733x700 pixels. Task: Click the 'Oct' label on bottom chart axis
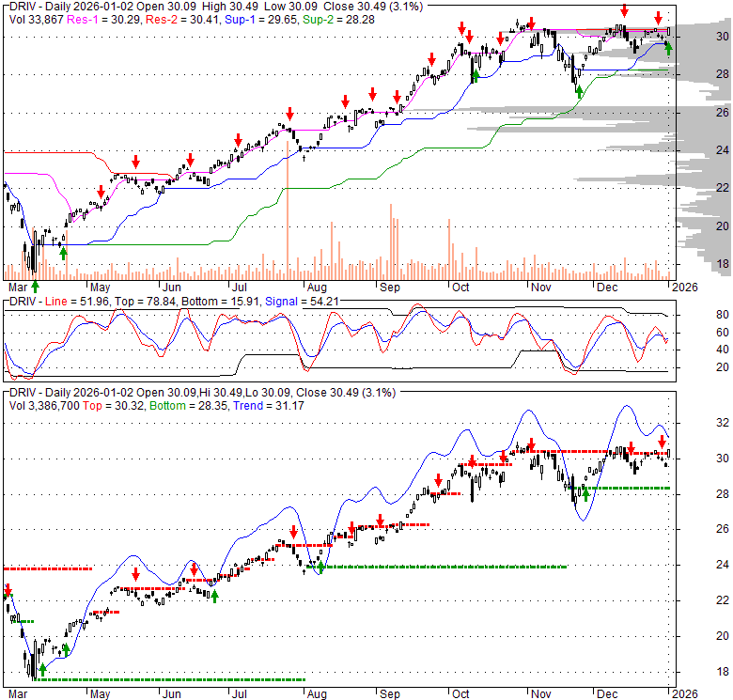460,694
